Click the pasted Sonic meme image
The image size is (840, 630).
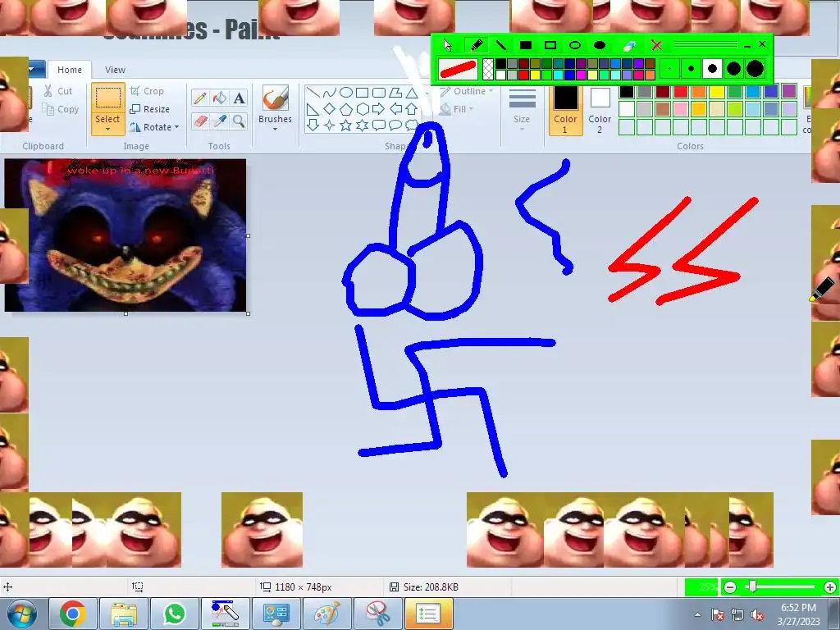126,235
